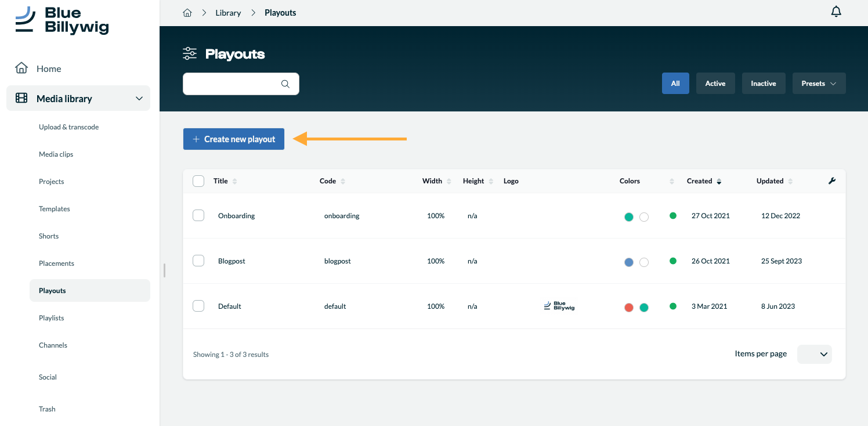Open the Presets dropdown
This screenshot has width=868, height=426.
click(x=819, y=84)
